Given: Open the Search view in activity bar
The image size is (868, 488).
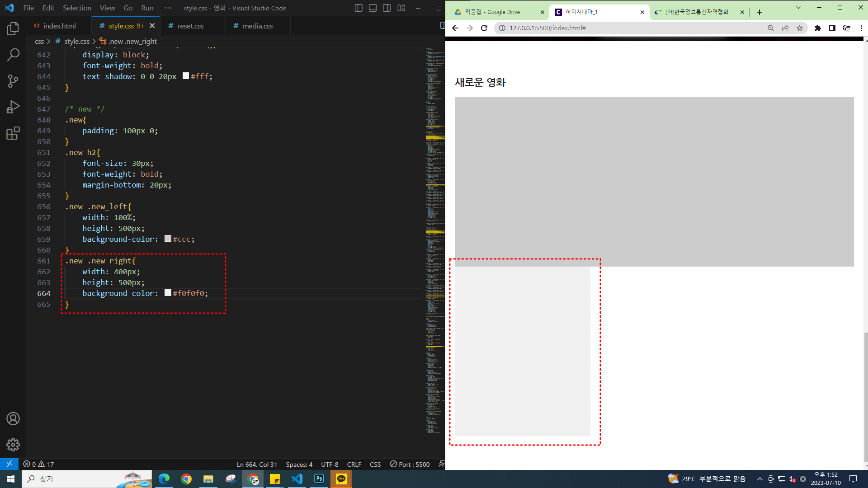Looking at the screenshot, I should click(13, 55).
